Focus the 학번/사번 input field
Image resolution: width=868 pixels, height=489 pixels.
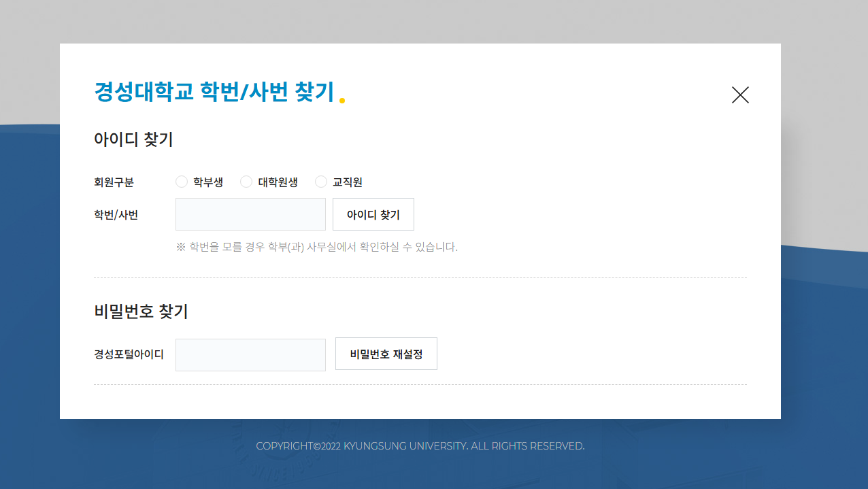[250, 214]
